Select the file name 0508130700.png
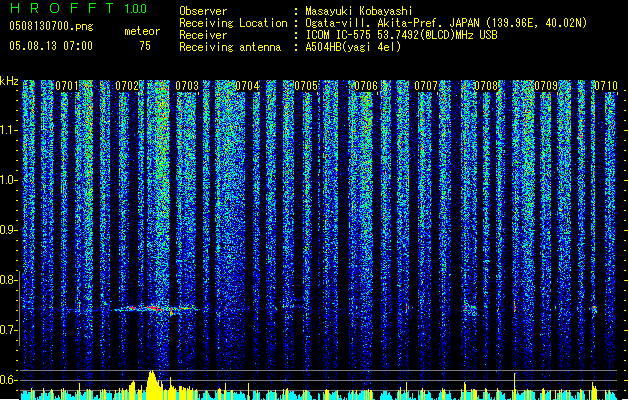This screenshot has width=629, height=400. [x=51, y=26]
